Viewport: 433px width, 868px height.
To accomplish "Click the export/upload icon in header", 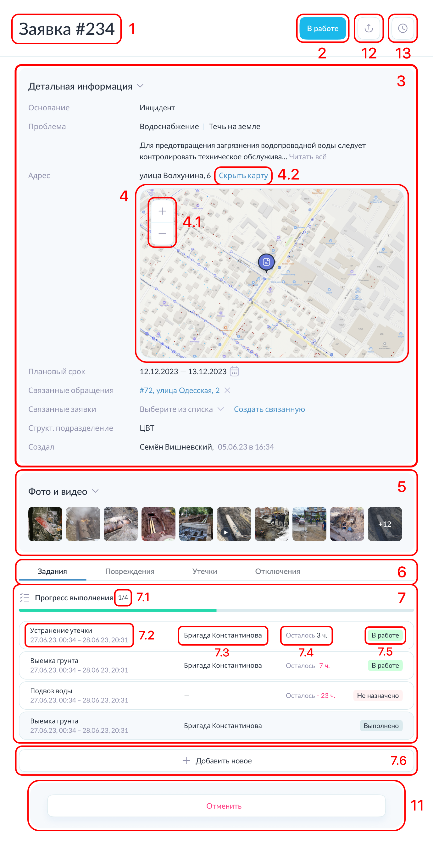I will click(x=369, y=28).
